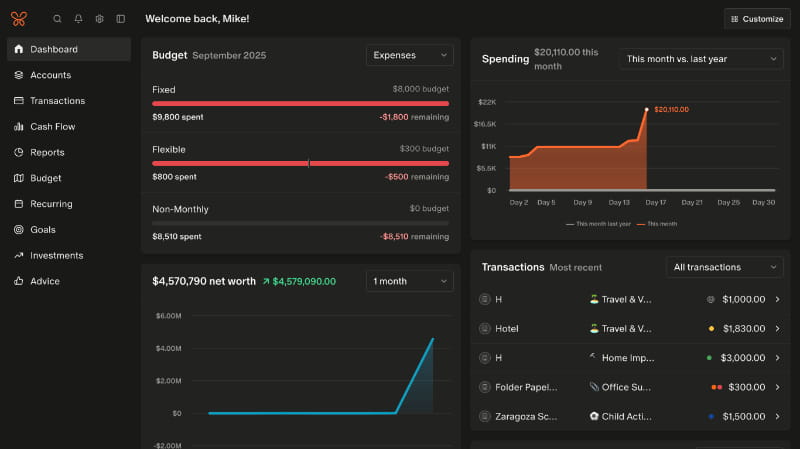The width and height of the screenshot is (800, 449).
Task: Open the Dashboard page
Action: pyautogui.click(x=69, y=49)
